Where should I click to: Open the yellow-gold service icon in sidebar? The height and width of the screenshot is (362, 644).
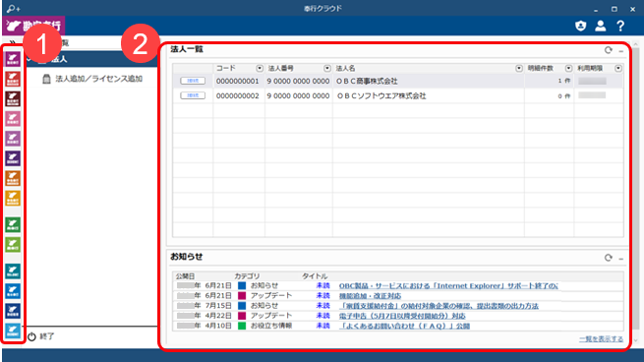point(13,199)
